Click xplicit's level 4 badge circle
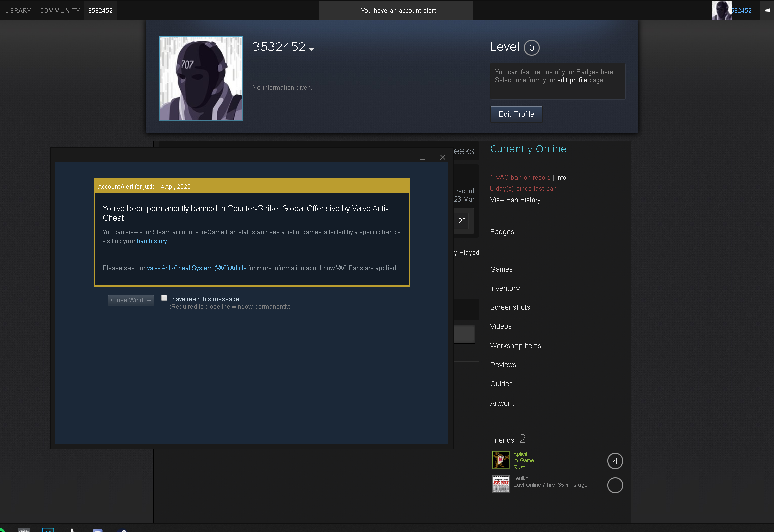The width and height of the screenshot is (774, 532). click(615, 461)
